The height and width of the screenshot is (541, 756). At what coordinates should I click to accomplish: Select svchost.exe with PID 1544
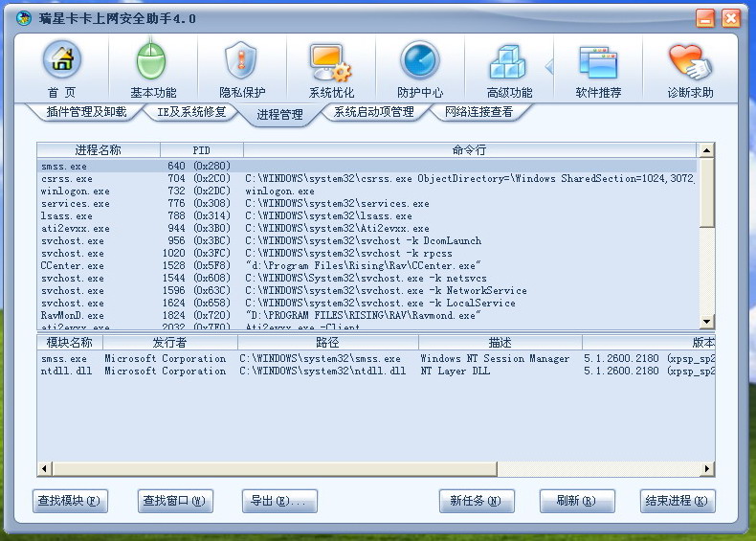[367, 279]
